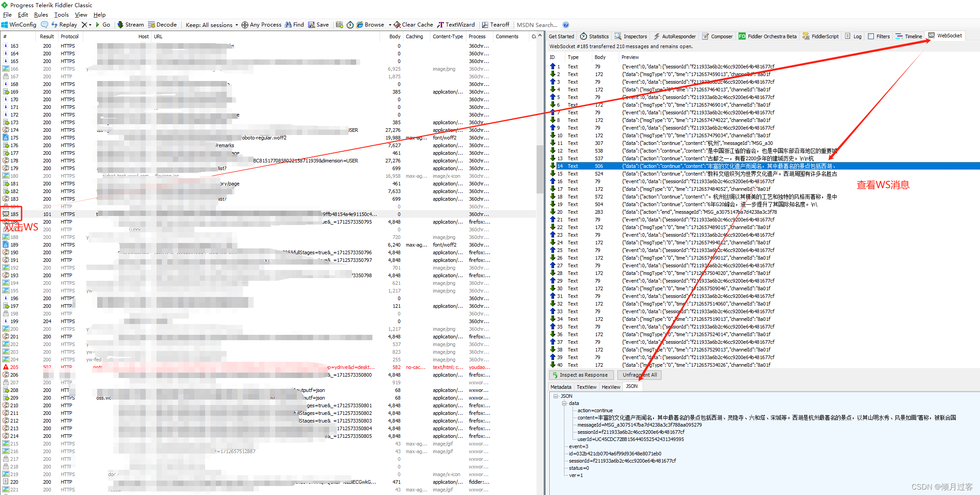This screenshot has width=980, height=495.
Task: Open the Browse button dropdown arrow
Action: click(389, 25)
